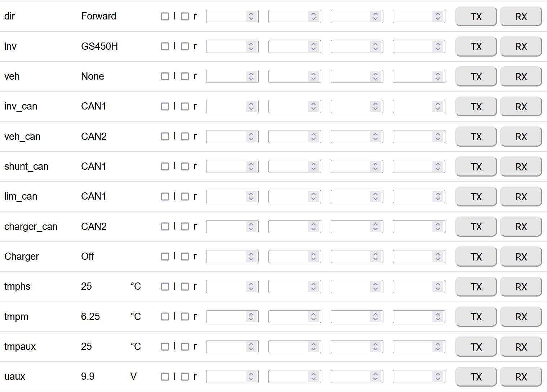This screenshot has height=392, width=547.
Task: Select the fourth number field for tmpaux
Action: (413, 347)
